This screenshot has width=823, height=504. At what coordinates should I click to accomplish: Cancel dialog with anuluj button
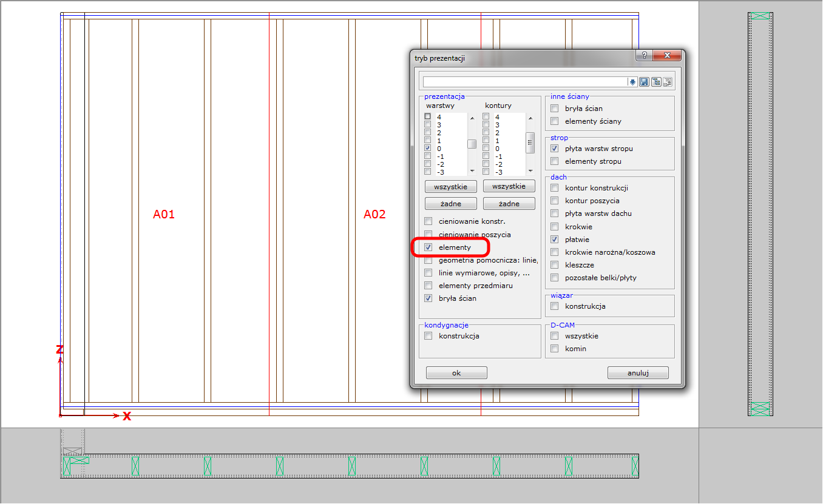[x=638, y=373]
